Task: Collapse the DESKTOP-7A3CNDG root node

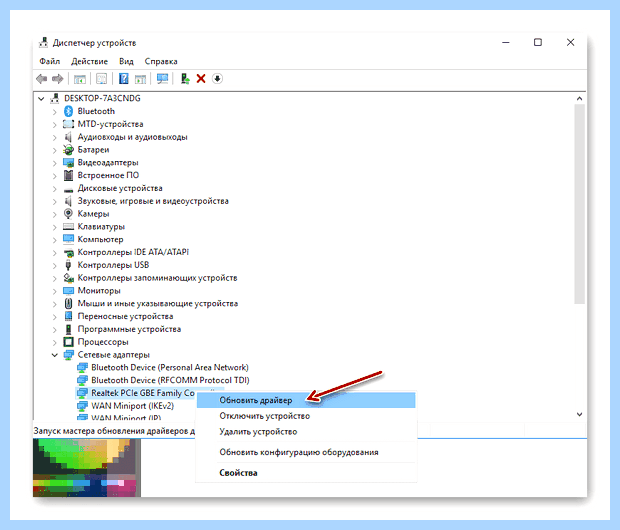Action: point(41,98)
